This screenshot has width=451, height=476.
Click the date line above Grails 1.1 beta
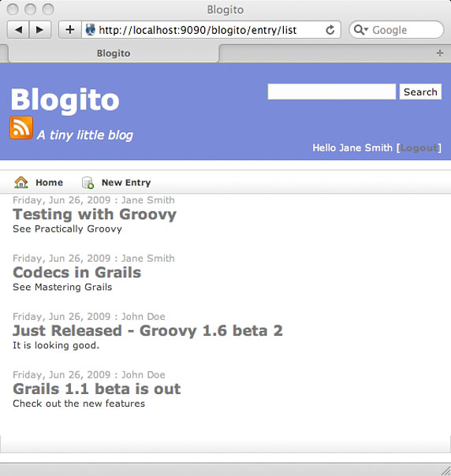(x=88, y=375)
